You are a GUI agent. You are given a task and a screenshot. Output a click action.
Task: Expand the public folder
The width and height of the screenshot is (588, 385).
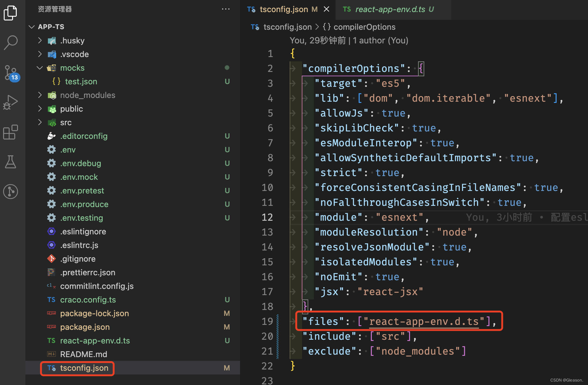point(40,108)
